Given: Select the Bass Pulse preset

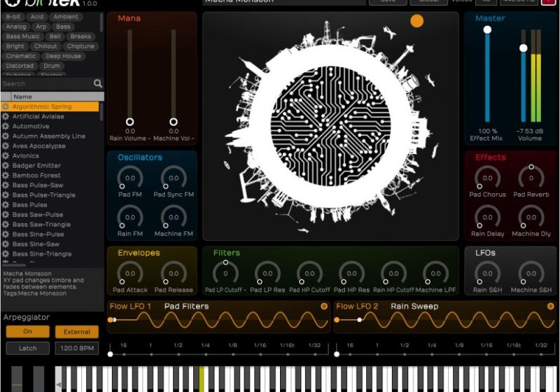Looking at the screenshot, I should [50, 204].
